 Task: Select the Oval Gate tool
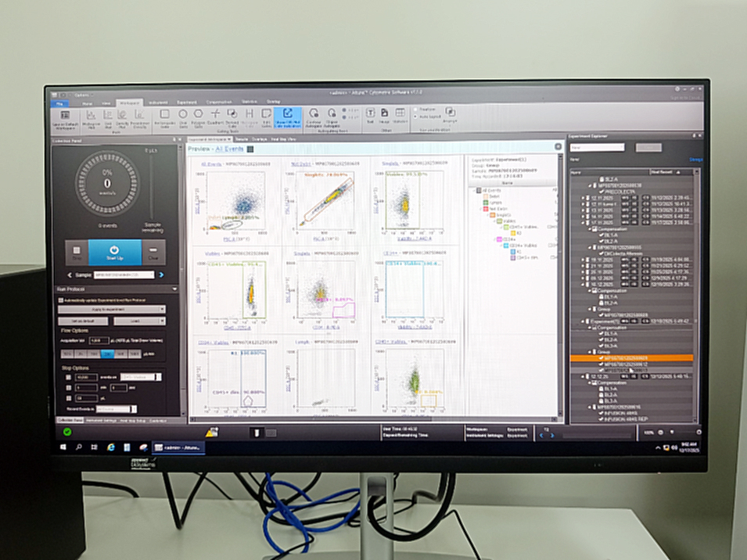(x=182, y=116)
